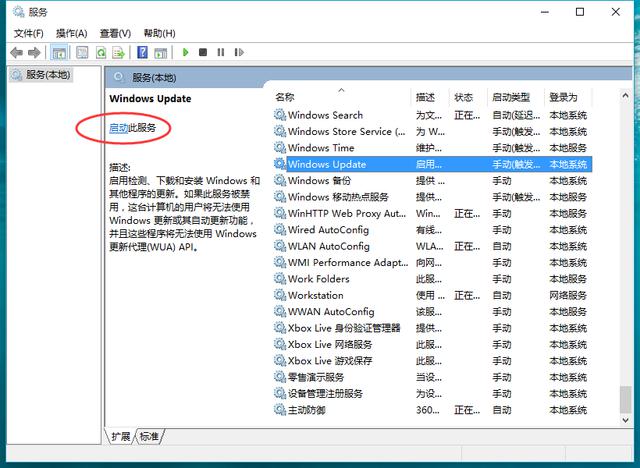Open the Properties toolbar icon

pyautogui.click(x=82, y=52)
